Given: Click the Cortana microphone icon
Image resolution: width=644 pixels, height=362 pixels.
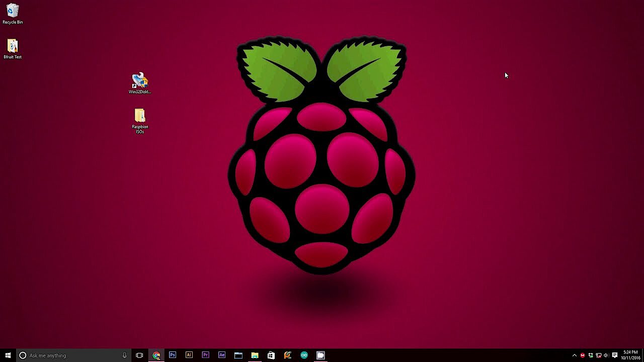Looking at the screenshot, I should (124, 355).
